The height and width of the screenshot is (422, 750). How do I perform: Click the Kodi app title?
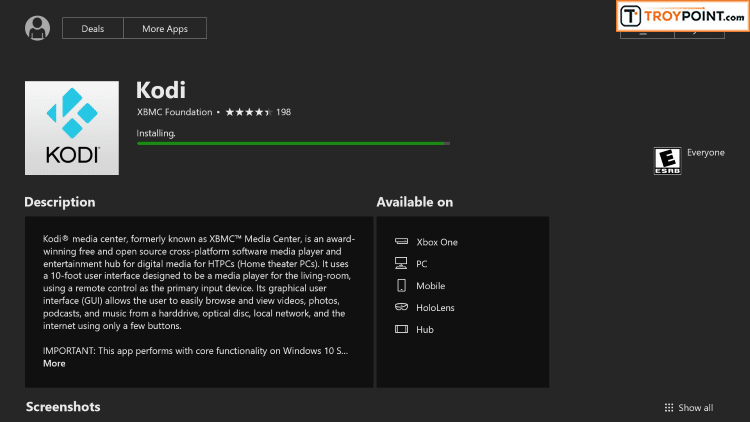pos(161,90)
